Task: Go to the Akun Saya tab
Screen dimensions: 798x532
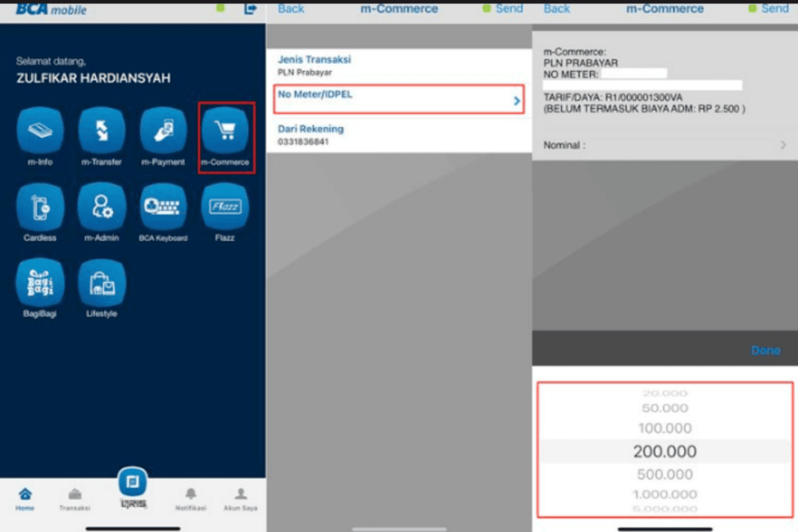Action: point(241,499)
